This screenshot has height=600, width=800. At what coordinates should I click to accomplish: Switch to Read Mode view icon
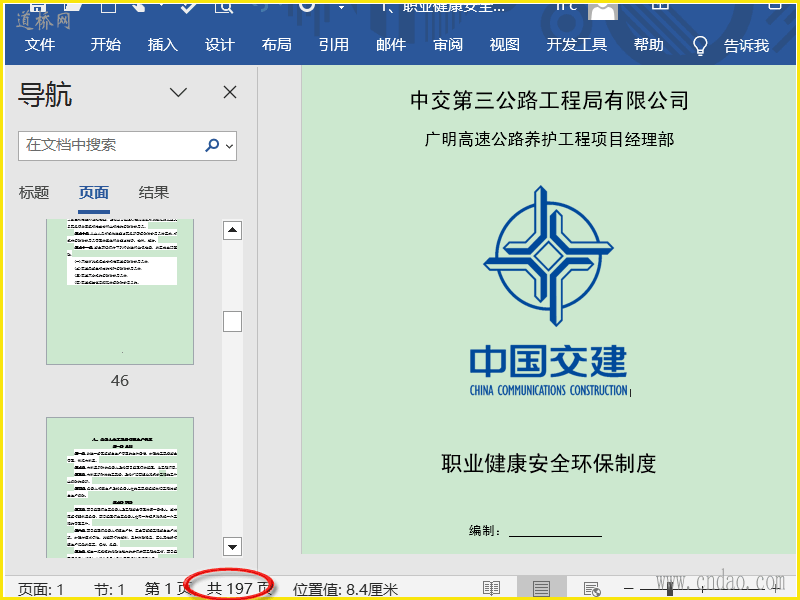coord(491,588)
